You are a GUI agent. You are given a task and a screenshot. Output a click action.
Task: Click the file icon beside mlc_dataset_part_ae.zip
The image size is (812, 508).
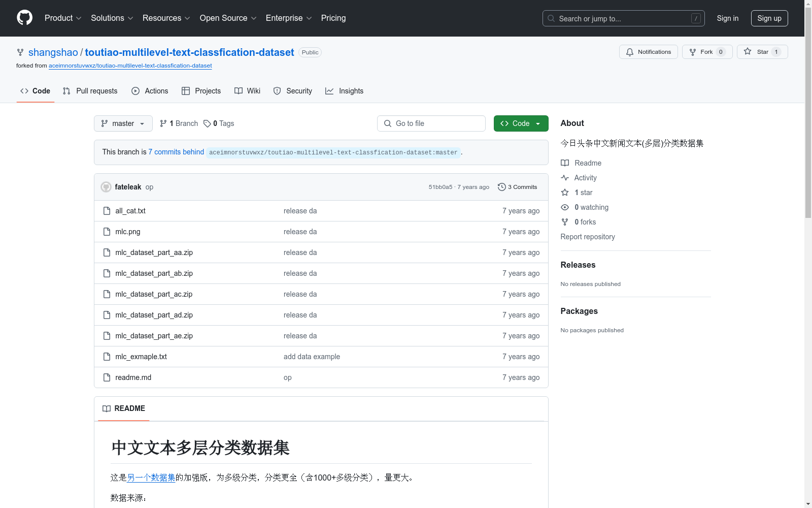coord(107,336)
